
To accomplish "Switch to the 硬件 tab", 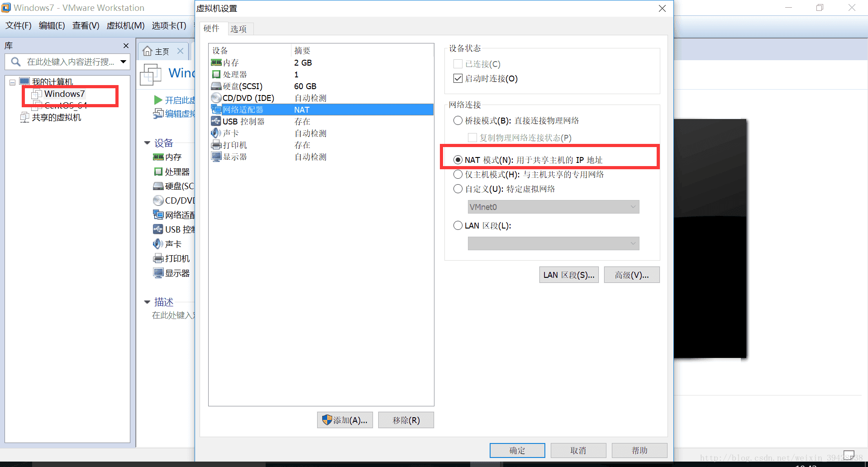I will tap(211, 28).
